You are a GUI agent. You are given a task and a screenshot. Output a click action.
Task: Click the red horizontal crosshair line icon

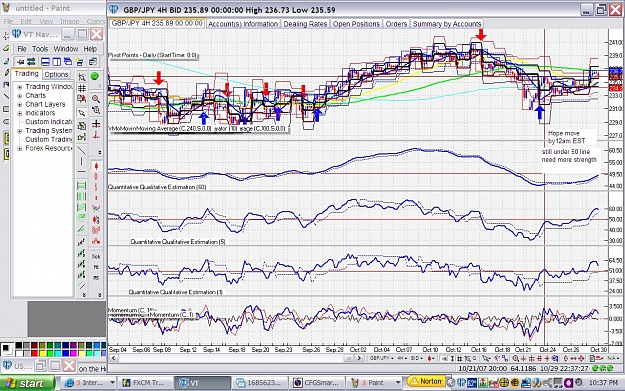(96, 124)
